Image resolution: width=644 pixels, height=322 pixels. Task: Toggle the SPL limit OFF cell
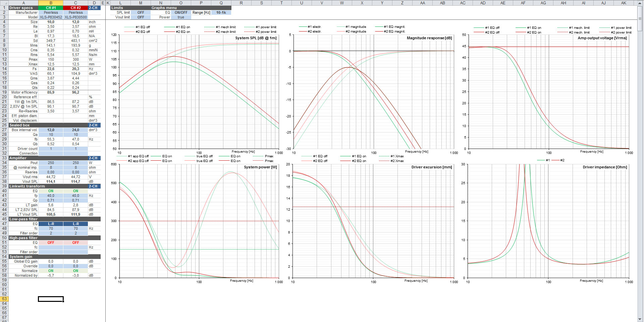(x=141, y=12)
